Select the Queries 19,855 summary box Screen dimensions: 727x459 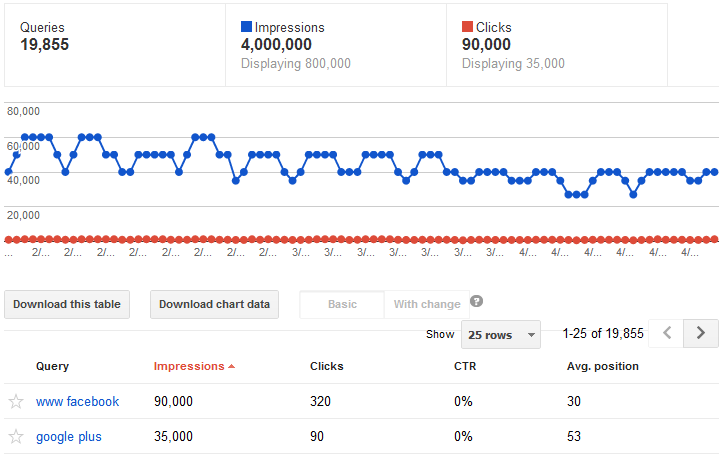point(115,45)
